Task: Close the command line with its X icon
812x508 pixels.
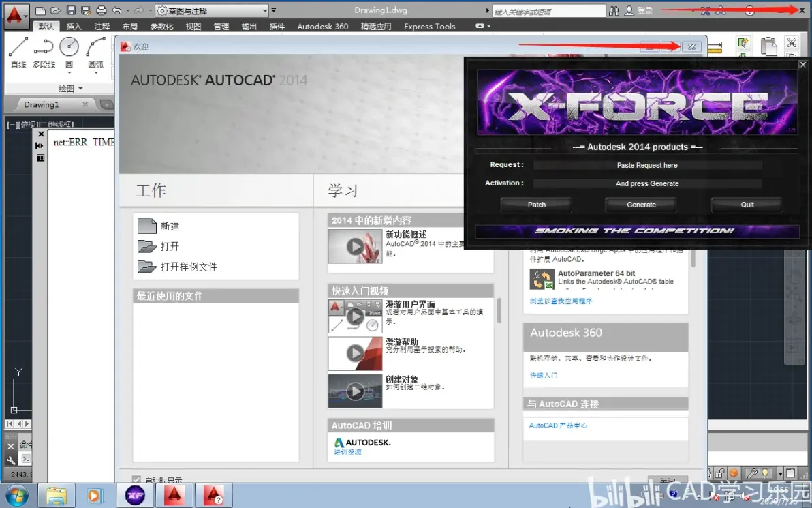Action: pos(11,446)
